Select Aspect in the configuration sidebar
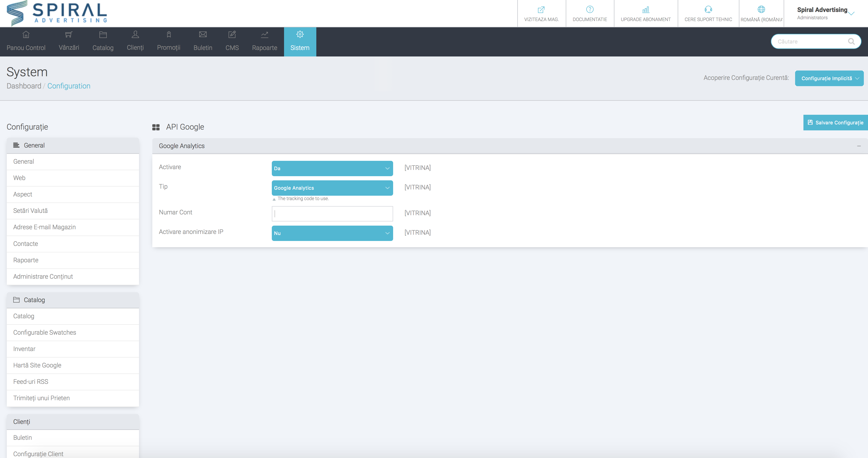This screenshot has width=868, height=458. click(73, 194)
